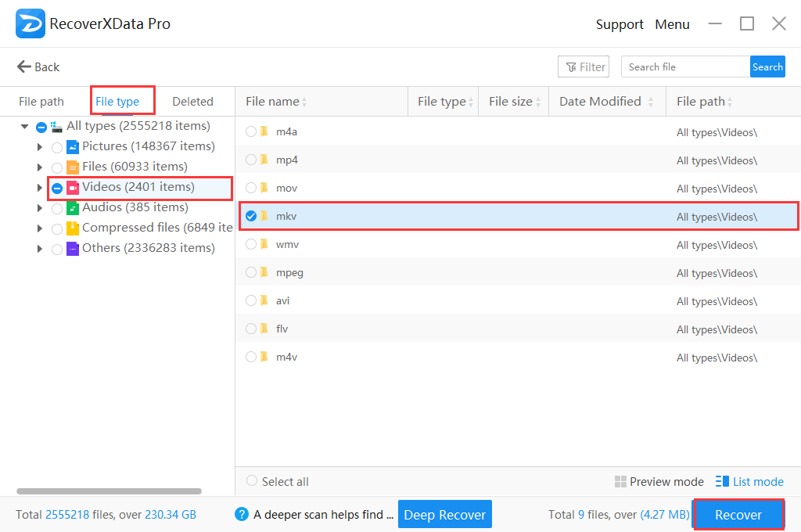Expand the Files tree node

point(40,167)
